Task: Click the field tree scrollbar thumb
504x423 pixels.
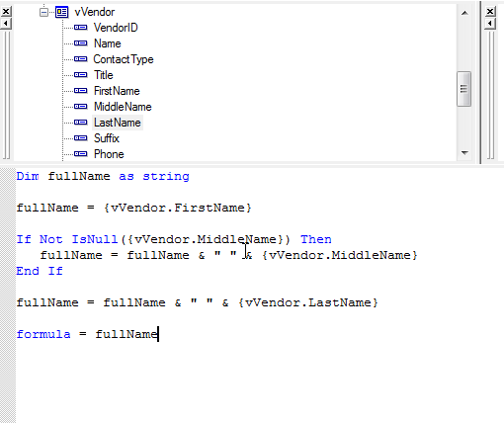Action: tap(463, 89)
